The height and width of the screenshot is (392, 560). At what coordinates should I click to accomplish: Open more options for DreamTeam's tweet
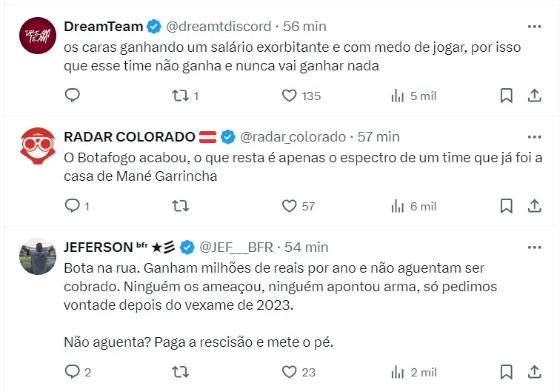(x=534, y=26)
